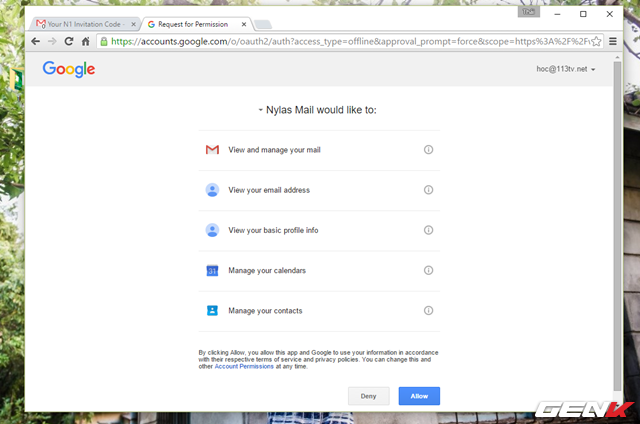Screen dimensions: 640x424
Task: Click 'Manage your calendars' text
Action: pos(267,270)
